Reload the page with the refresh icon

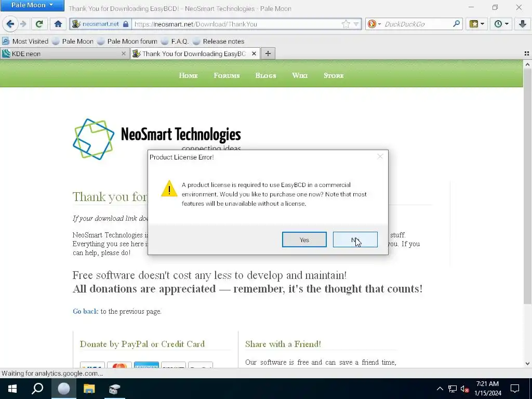click(39, 24)
